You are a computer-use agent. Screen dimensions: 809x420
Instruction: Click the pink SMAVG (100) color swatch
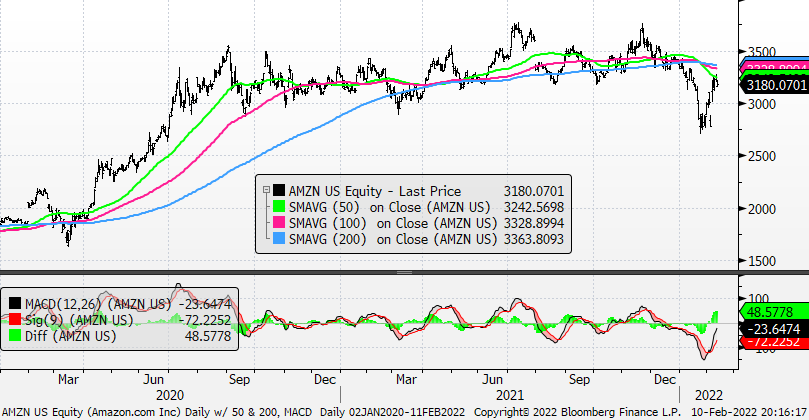coord(279,223)
